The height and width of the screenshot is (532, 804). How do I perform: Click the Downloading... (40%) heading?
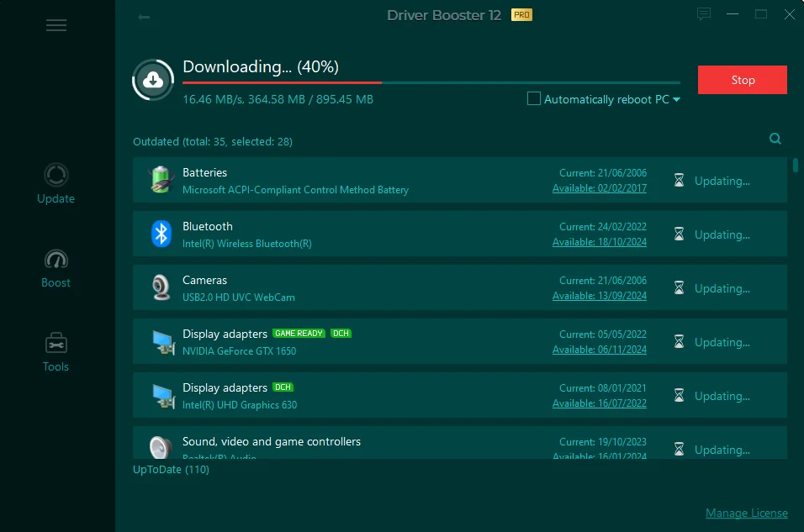261,67
